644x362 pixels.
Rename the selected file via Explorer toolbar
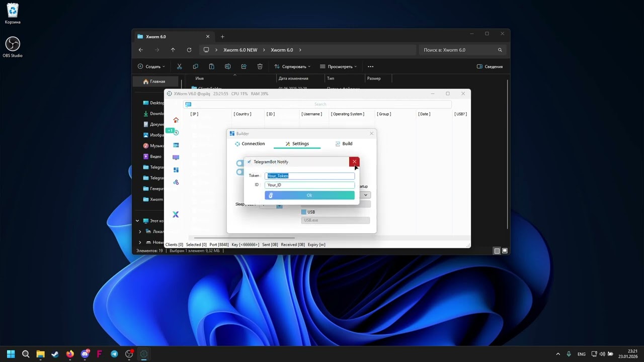[227, 66]
